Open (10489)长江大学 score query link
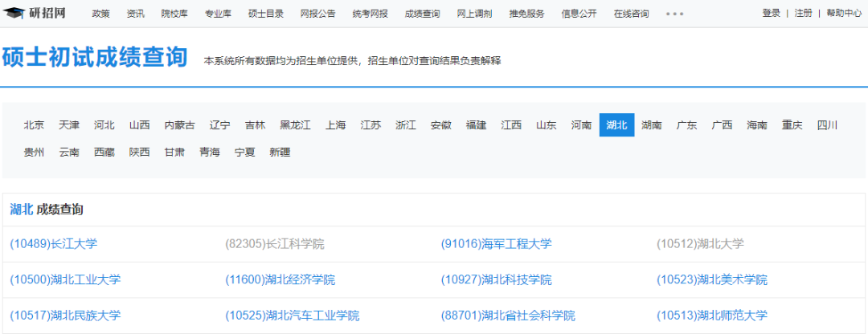 [54, 243]
